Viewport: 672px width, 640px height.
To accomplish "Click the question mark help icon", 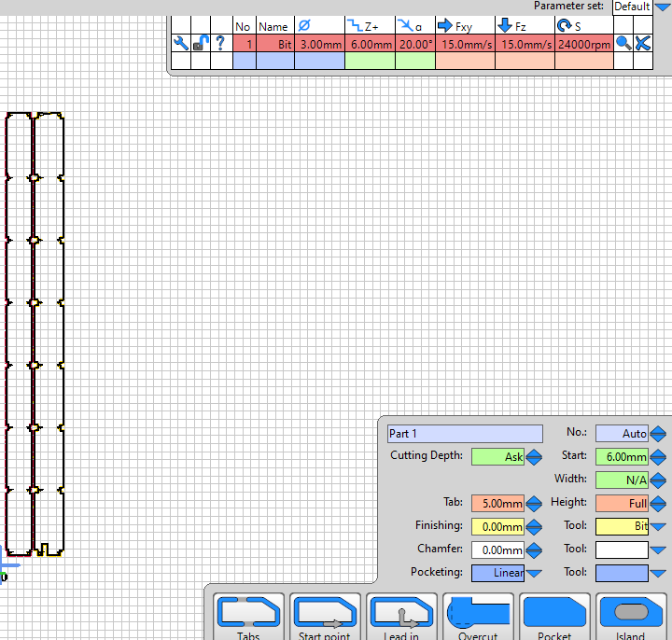I will tap(220, 43).
